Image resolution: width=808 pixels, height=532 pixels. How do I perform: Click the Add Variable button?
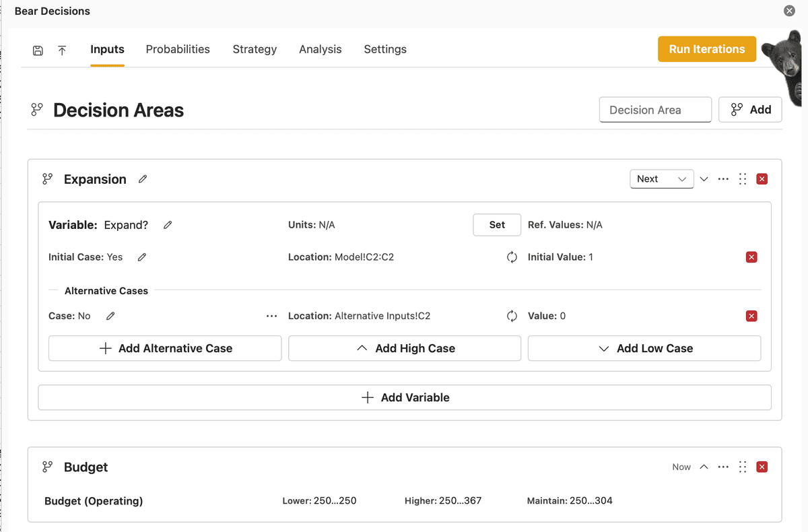(x=405, y=397)
